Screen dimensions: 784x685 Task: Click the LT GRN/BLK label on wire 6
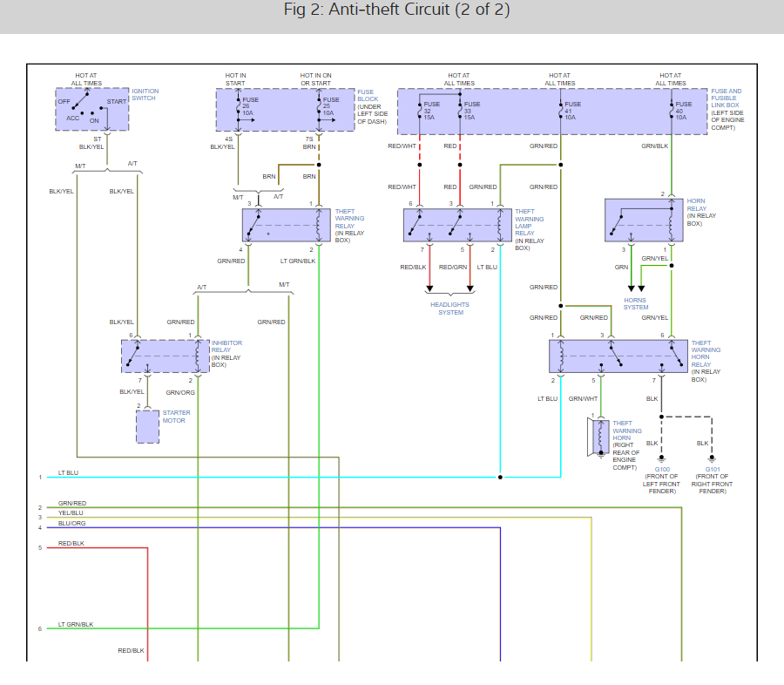76,625
